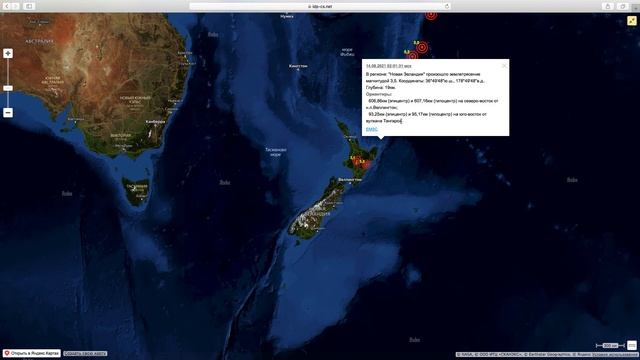Click the Wellington city label on map

(x=350, y=180)
